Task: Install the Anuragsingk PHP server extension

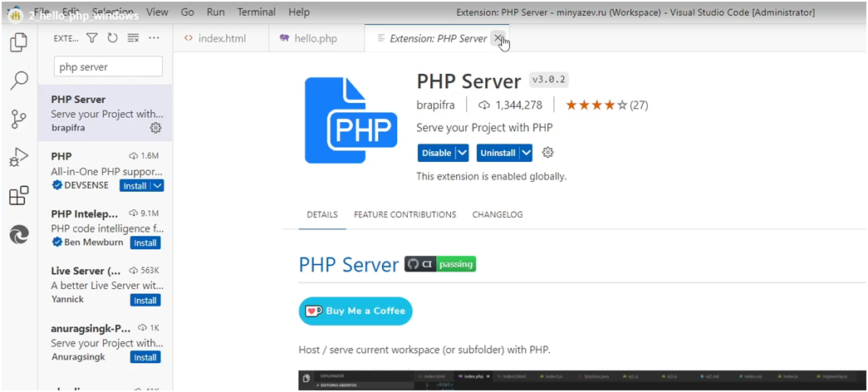Action: pyautogui.click(x=145, y=357)
